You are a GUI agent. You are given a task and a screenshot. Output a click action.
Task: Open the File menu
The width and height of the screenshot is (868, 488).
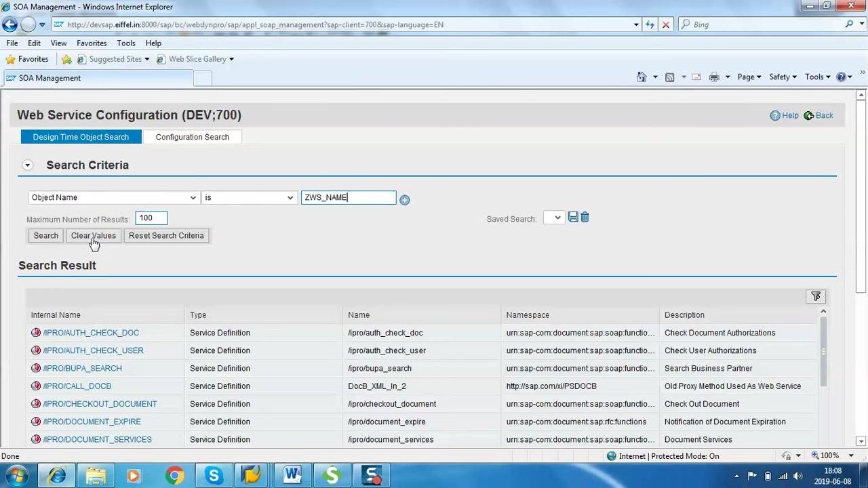pos(12,43)
